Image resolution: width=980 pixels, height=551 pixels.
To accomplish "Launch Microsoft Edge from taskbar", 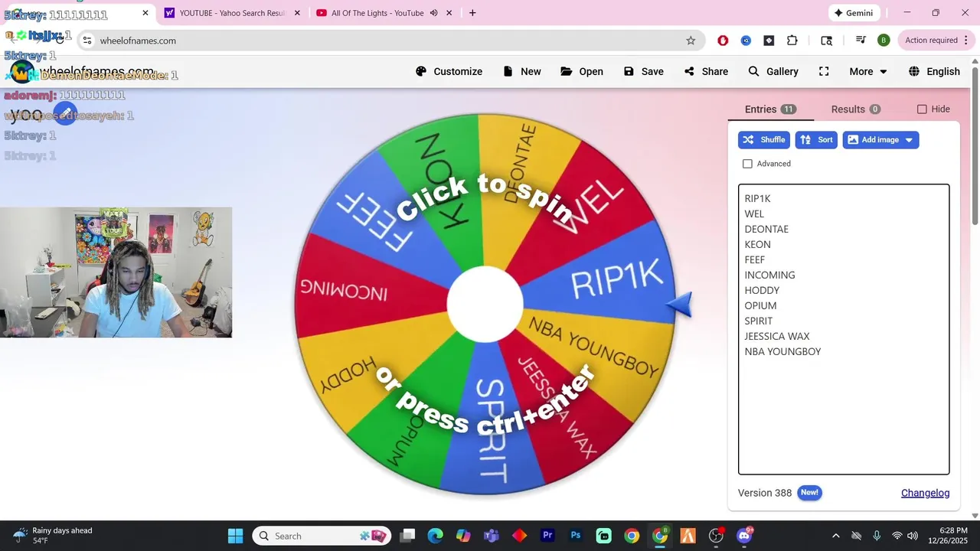I will point(435,536).
